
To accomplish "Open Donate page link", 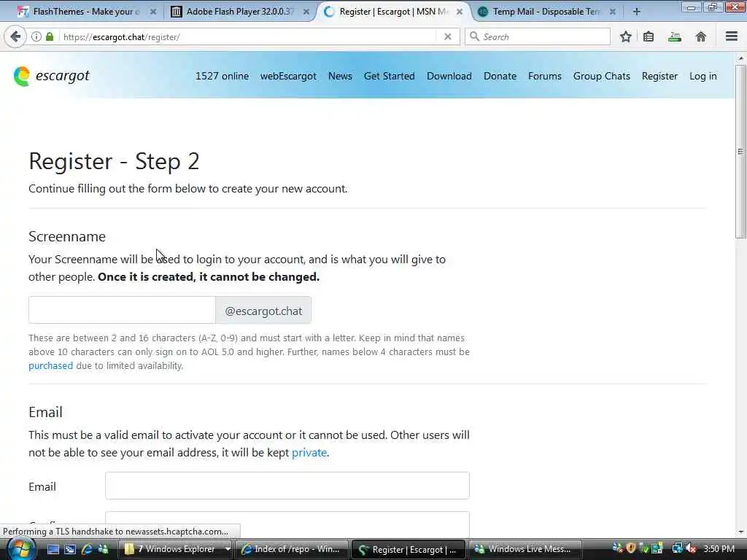I will [x=500, y=76].
